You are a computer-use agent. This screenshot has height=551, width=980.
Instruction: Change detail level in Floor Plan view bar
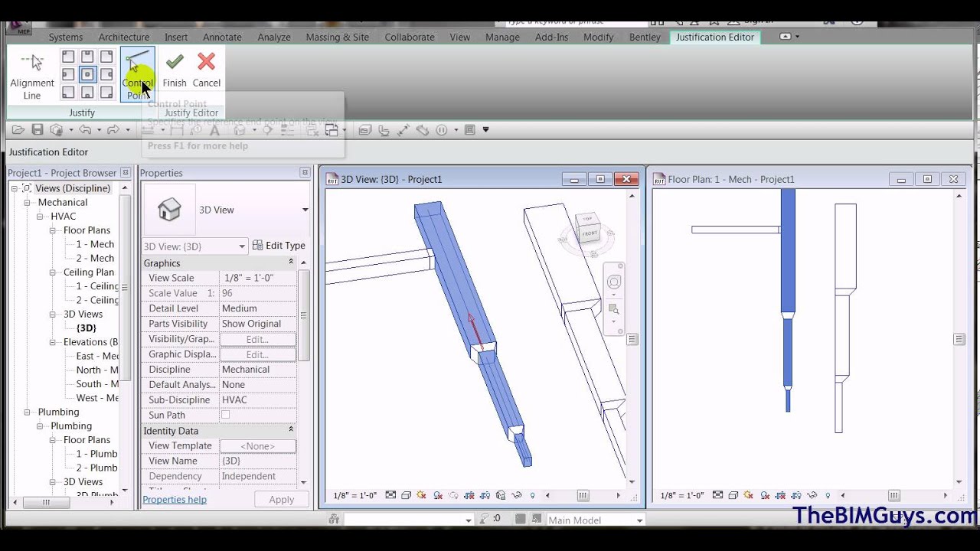tap(718, 495)
